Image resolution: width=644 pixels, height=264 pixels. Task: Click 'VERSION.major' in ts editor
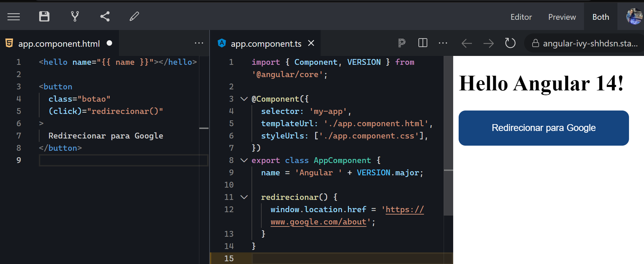[x=388, y=173]
